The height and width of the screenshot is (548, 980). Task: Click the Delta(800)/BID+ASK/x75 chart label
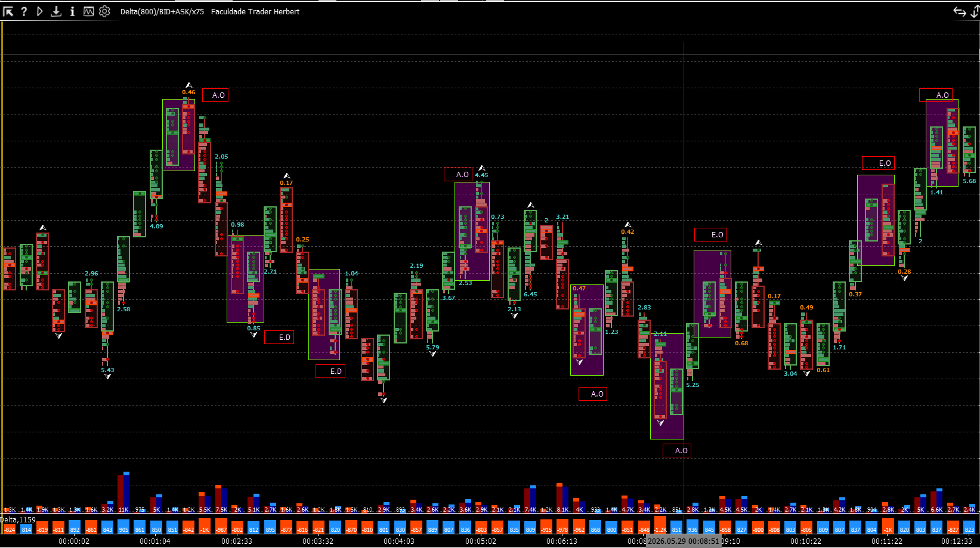click(162, 12)
